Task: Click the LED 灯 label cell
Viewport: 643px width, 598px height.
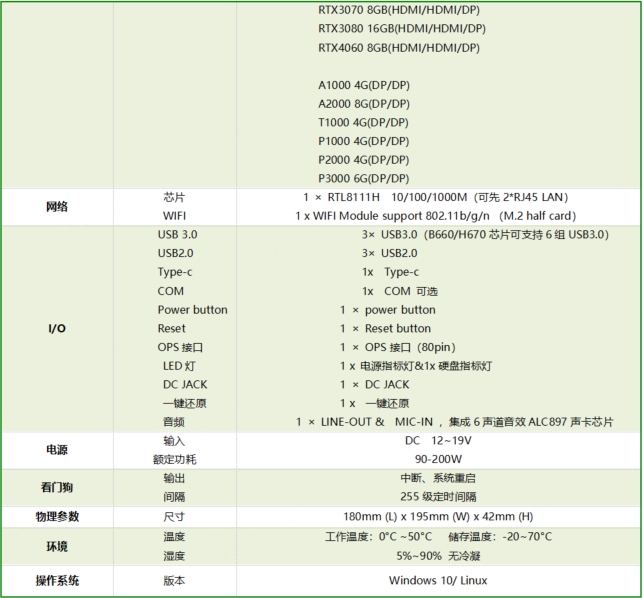Action: click(x=179, y=366)
